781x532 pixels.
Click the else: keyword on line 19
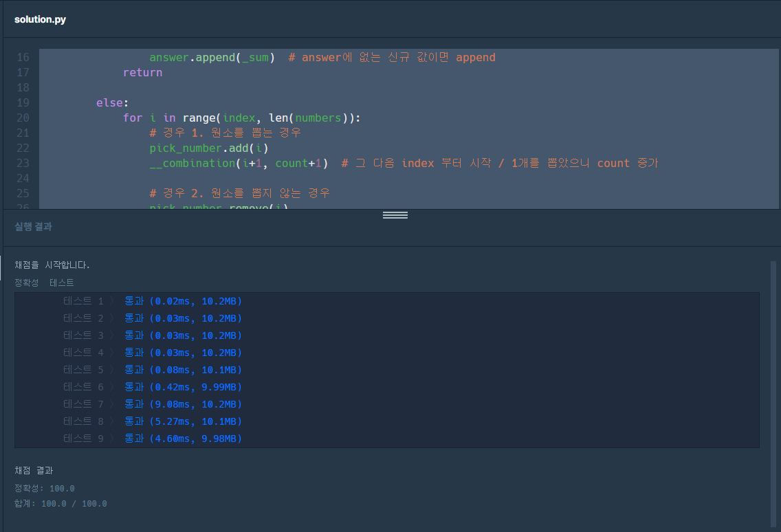coord(112,102)
